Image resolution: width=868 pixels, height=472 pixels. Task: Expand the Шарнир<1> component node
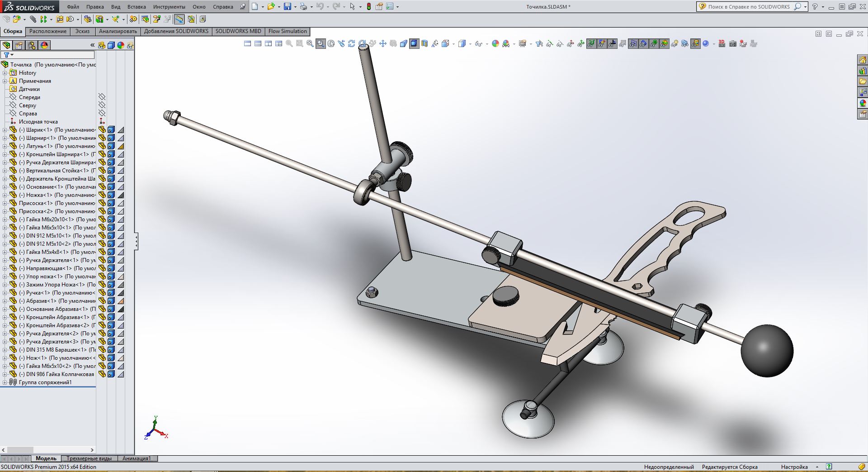[5, 138]
